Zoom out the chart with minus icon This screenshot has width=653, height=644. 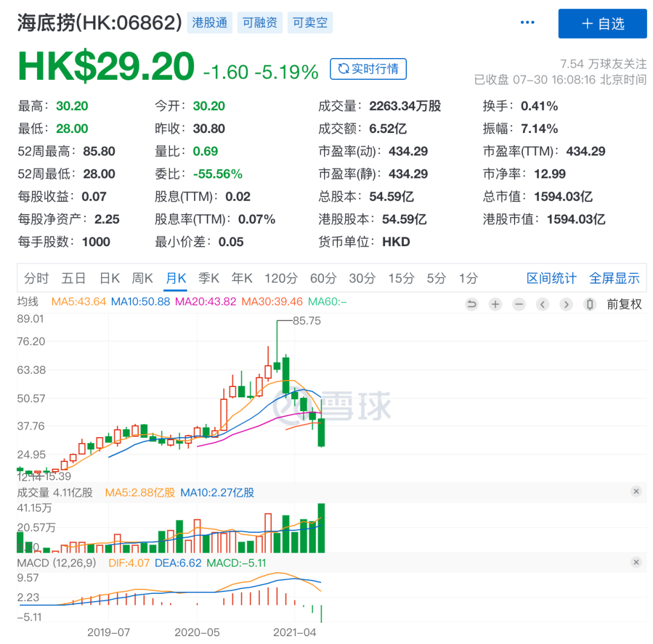point(519,305)
